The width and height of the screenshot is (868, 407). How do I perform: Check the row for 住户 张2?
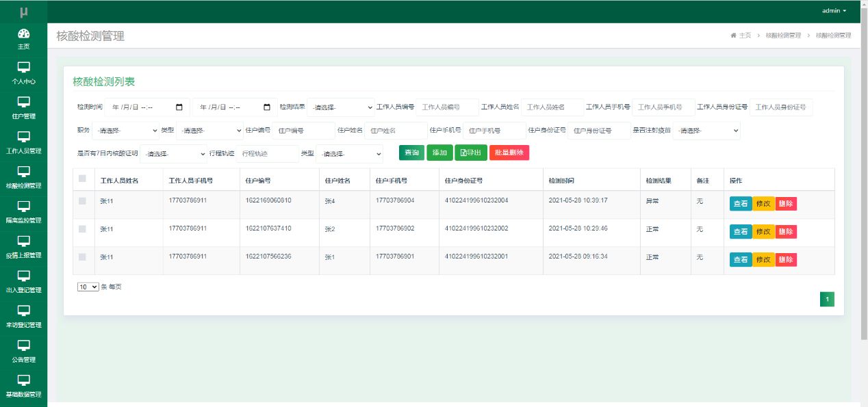coord(82,229)
